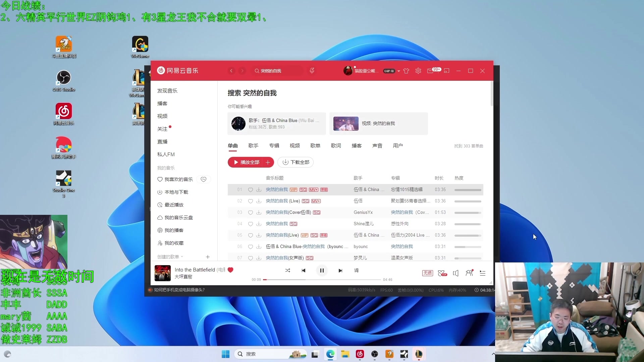Click the volume speaker icon

pos(455,273)
